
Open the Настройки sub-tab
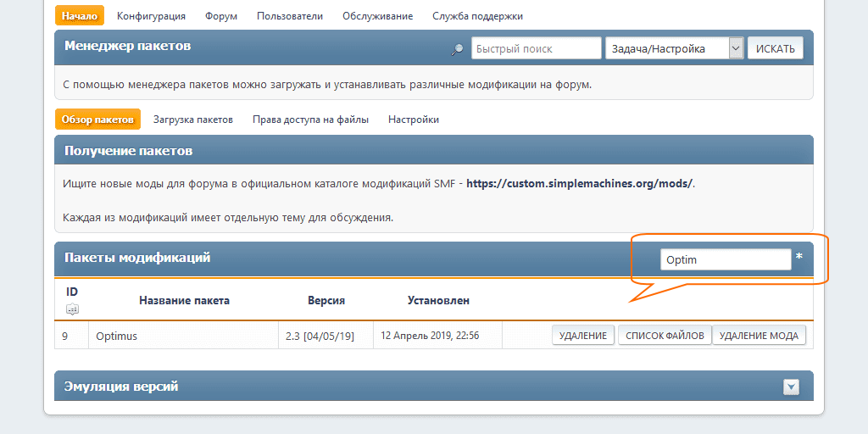[x=414, y=120]
